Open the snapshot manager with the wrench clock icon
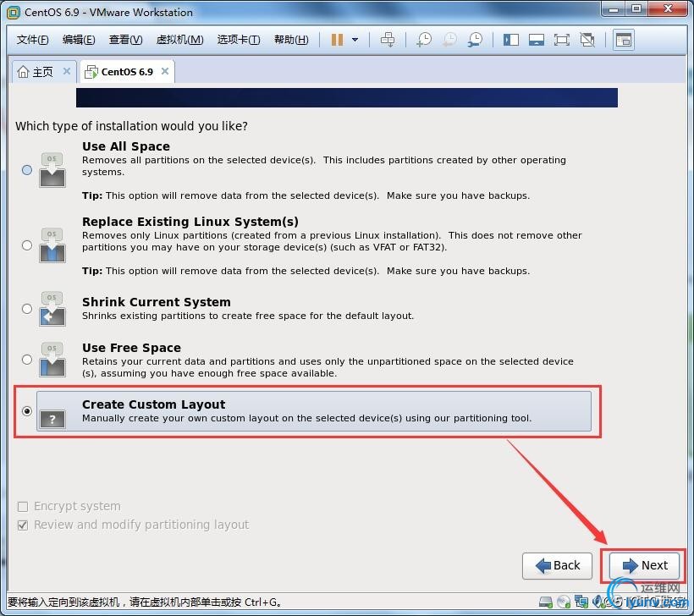The height and width of the screenshot is (616, 694). coord(476,40)
